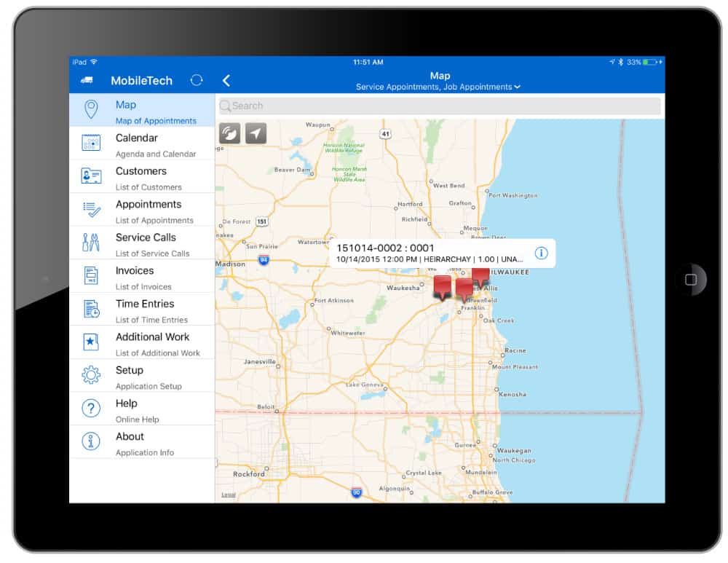Open the Additional Work menu item

click(x=142, y=342)
